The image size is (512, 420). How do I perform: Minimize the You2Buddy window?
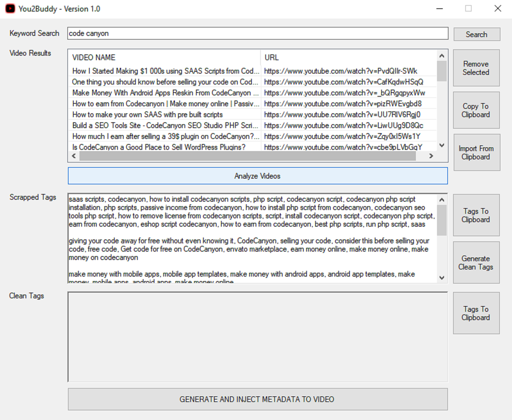tap(440, 9)
